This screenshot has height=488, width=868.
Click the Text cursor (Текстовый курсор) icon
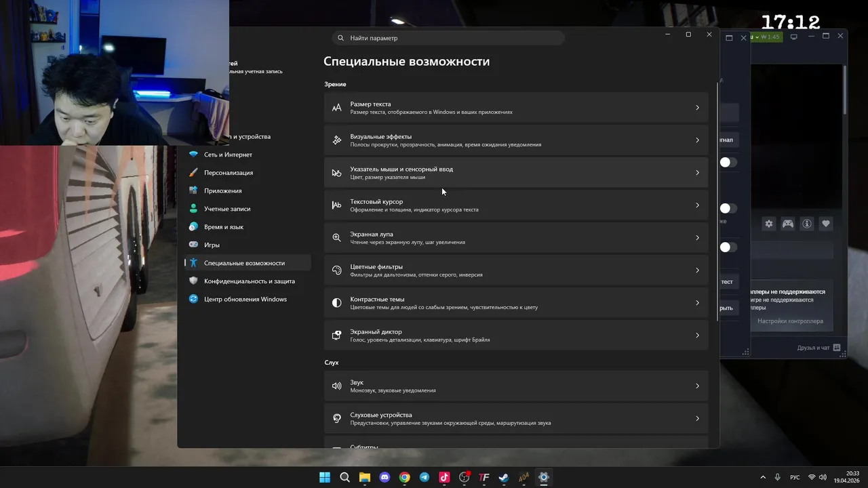pos(336,205)
